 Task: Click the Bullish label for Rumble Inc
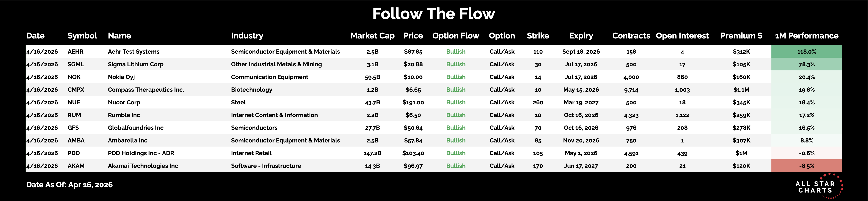pos(455,115)
